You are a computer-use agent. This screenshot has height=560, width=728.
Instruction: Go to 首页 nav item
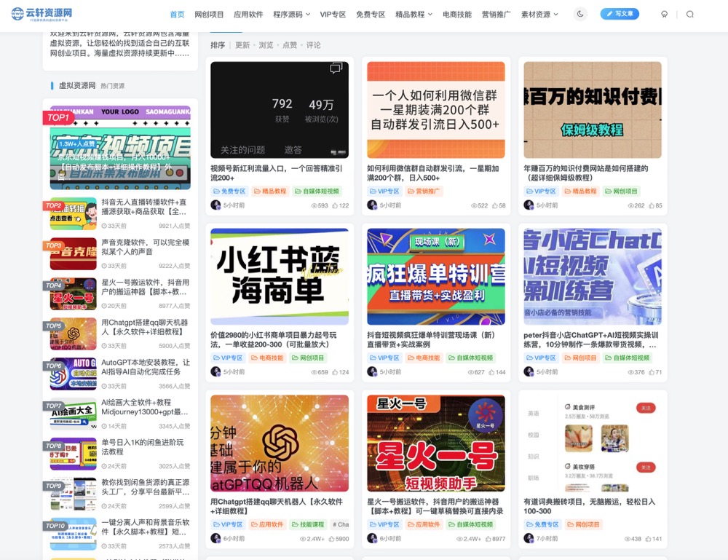coord(178,15)
